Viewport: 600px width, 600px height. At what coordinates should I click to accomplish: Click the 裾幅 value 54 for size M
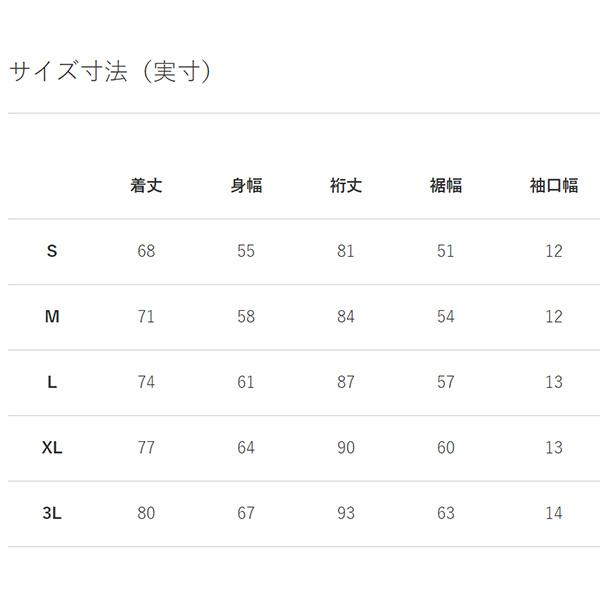click(446, 317)
